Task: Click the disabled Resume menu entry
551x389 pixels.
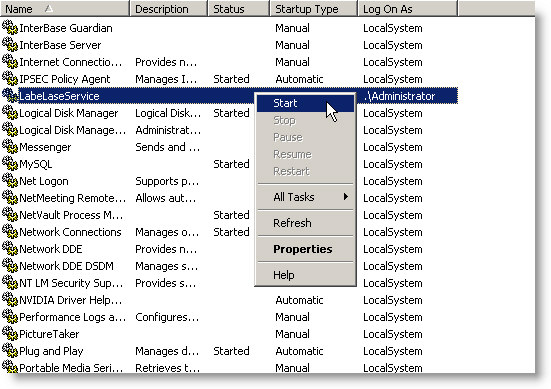Action: (305, 154)
